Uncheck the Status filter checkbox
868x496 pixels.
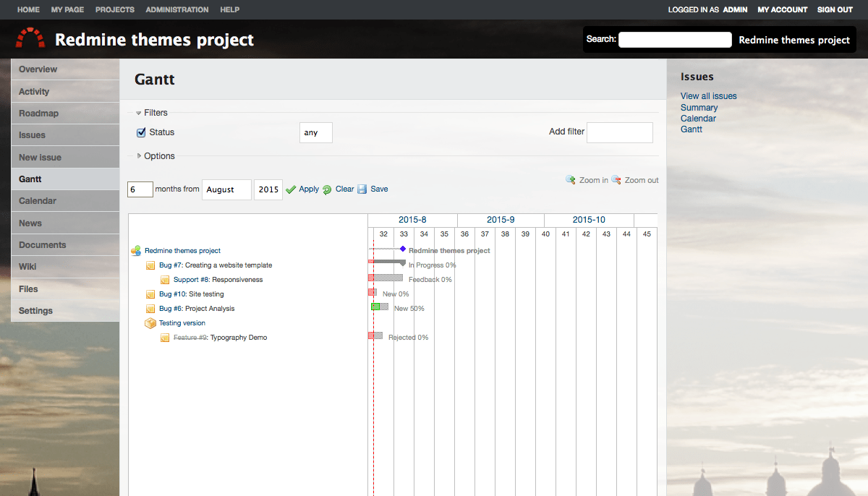pyautogui.click(x=141, y=132)
